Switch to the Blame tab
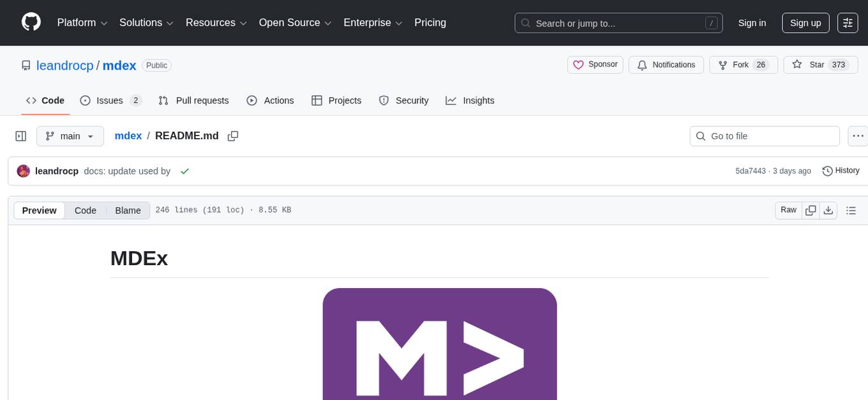The width and height of the screenshot is (868, 400). pos(128,210)
